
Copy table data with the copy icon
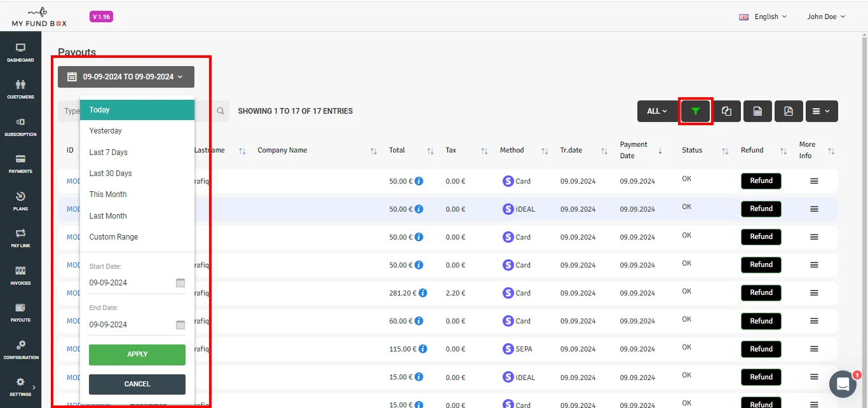coord(726,111)
